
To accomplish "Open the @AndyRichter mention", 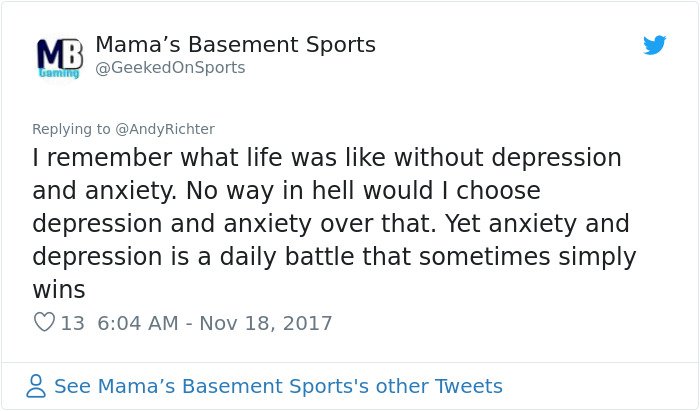I will click(x=165, y=129).
